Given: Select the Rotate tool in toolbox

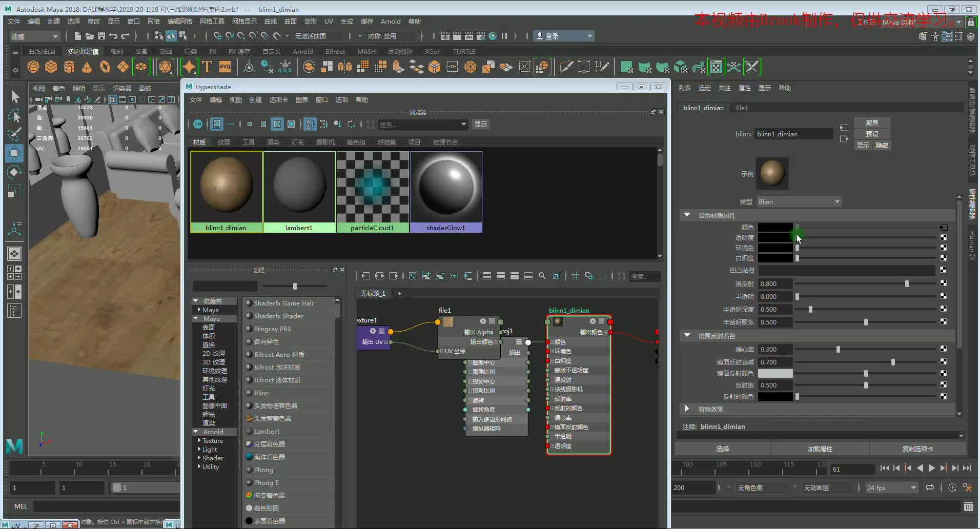Looking at the screenshot, I should click(x=15, y=172).
